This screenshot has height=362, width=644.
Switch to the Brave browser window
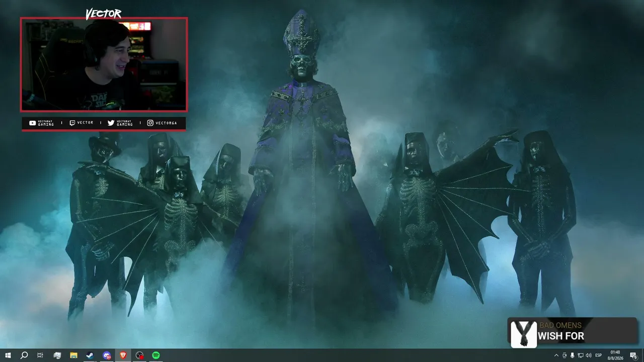coord(123,355)
